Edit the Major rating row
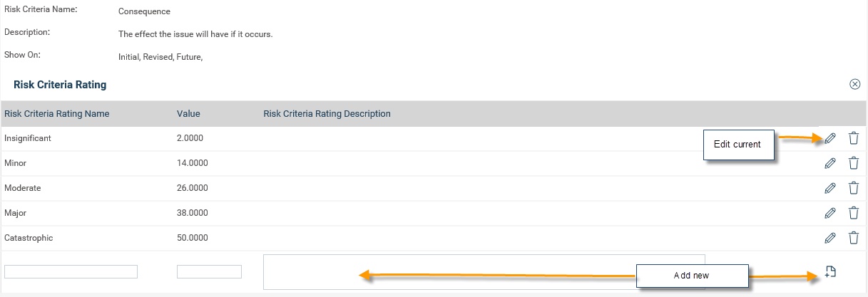Screen dimensions: 868x297 click(829, 213)
